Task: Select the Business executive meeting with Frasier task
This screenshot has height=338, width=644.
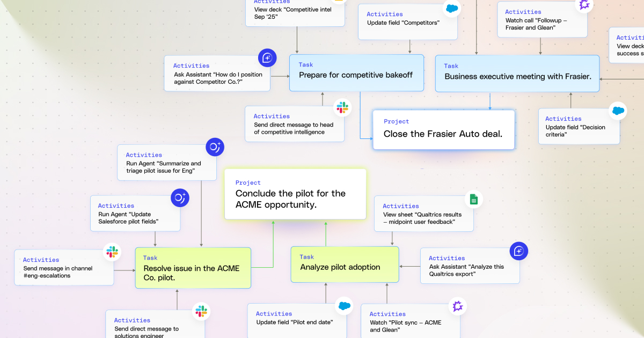Action: coord(517,74)
